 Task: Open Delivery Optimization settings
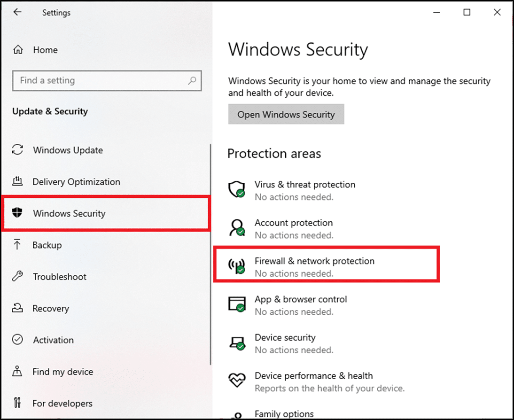coord(76,182)
